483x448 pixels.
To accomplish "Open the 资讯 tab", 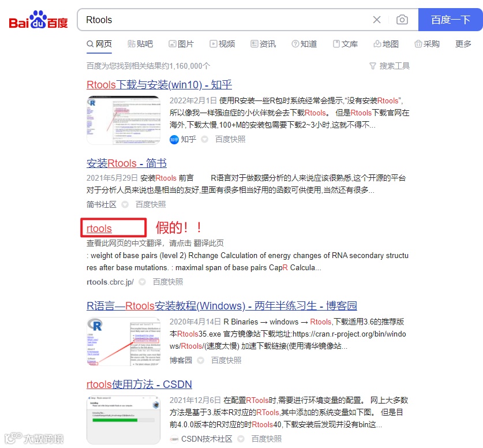I will (263, 44).
